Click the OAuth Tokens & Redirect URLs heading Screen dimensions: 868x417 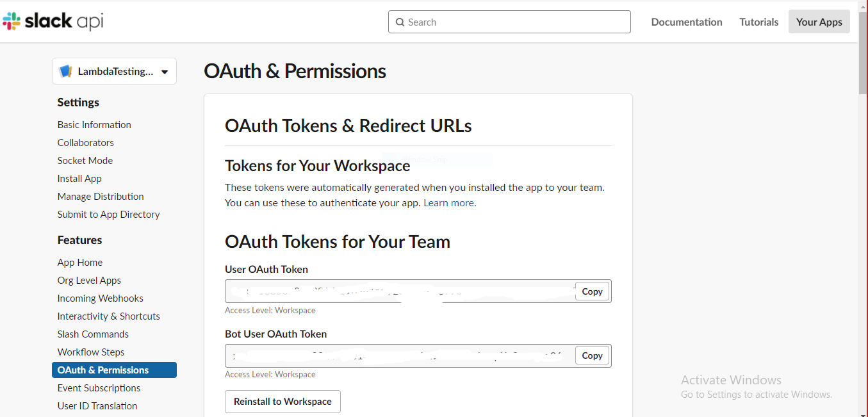coord(348,126)
